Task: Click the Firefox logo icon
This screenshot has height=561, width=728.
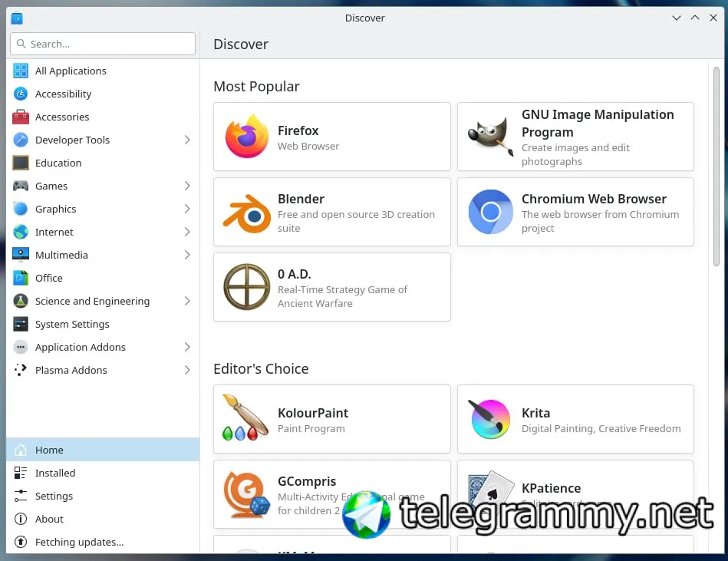Action: pos(247,137)
